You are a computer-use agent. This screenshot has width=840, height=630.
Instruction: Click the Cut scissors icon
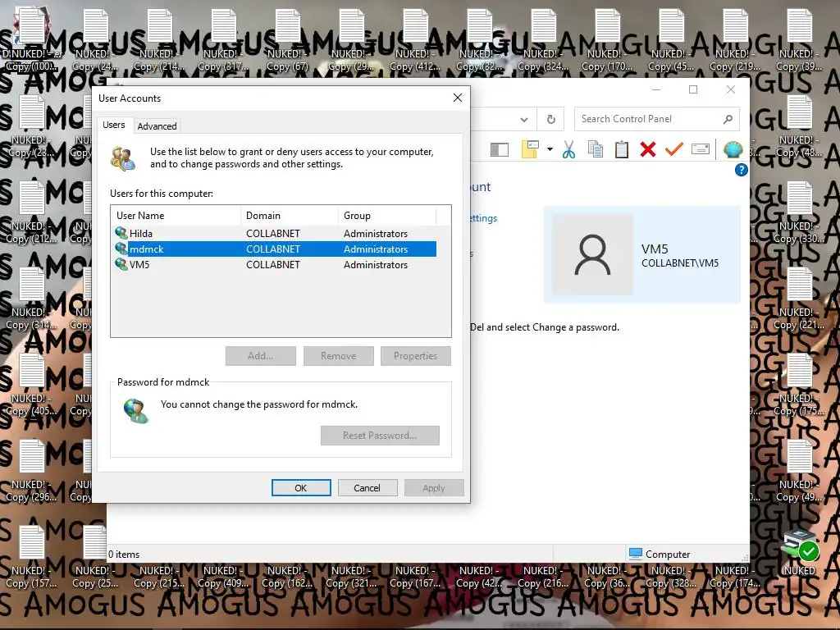(x=569, y=149)
